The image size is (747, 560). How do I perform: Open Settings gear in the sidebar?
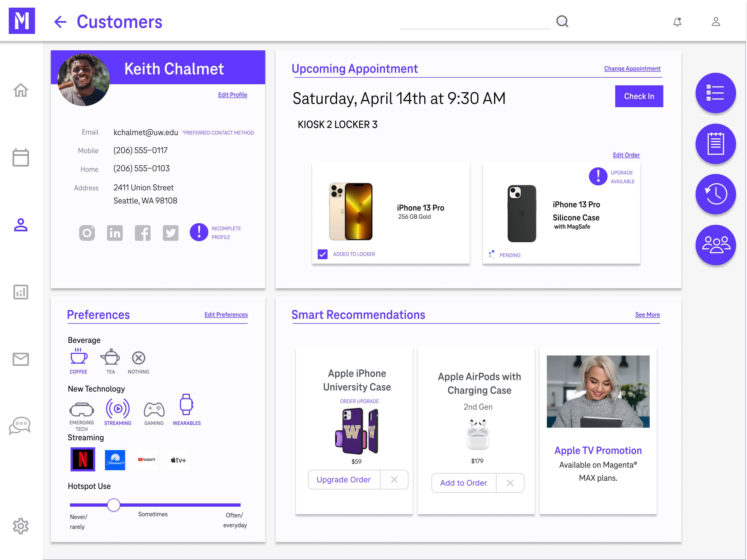pyautogui.click(x=21, y=526)
